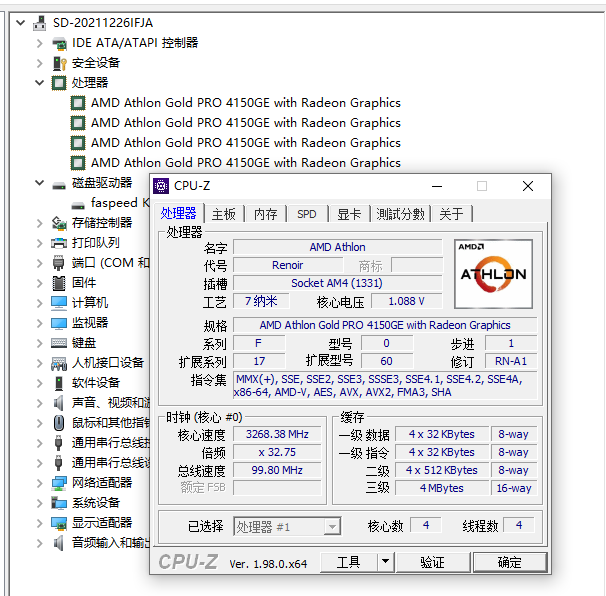Click the 指令集 instruction list text
The image size is (606, 596).
[x=385, y=385]
